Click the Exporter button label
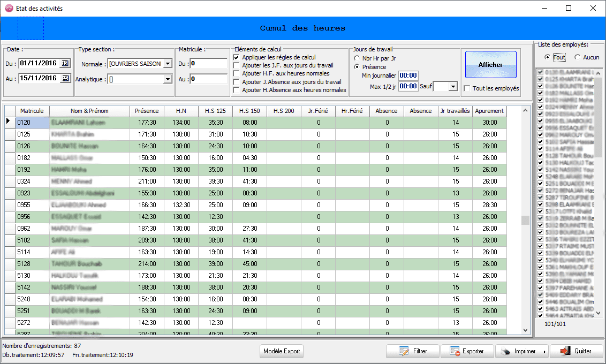Viewport: 606px width, 364px height. click(x=473, y=351)
